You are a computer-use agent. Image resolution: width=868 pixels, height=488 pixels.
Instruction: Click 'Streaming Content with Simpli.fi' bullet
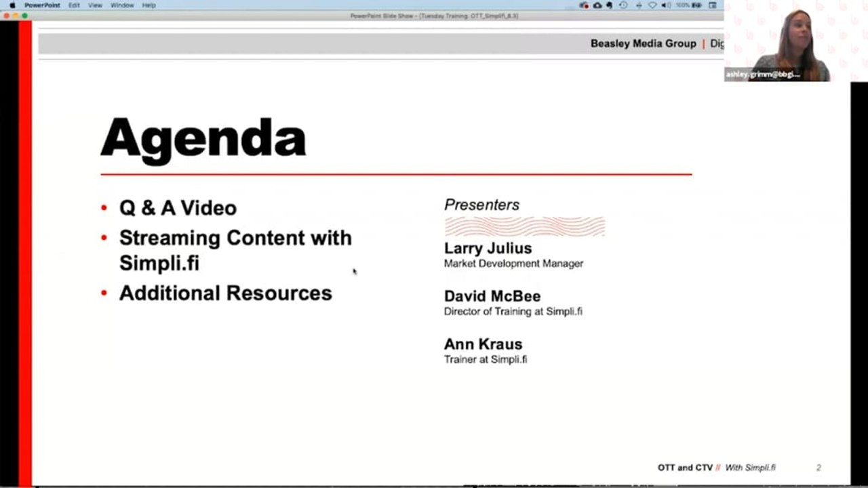click(235, 250)
